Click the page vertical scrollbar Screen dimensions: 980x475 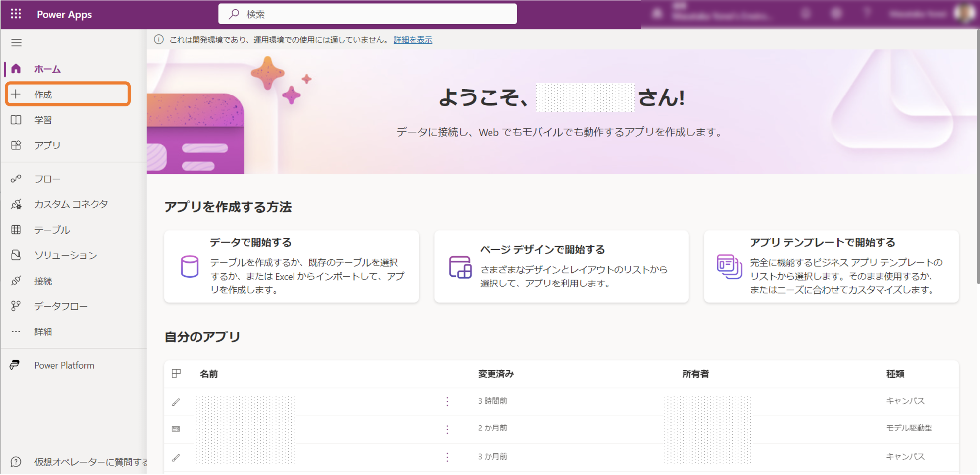(978, 157)
